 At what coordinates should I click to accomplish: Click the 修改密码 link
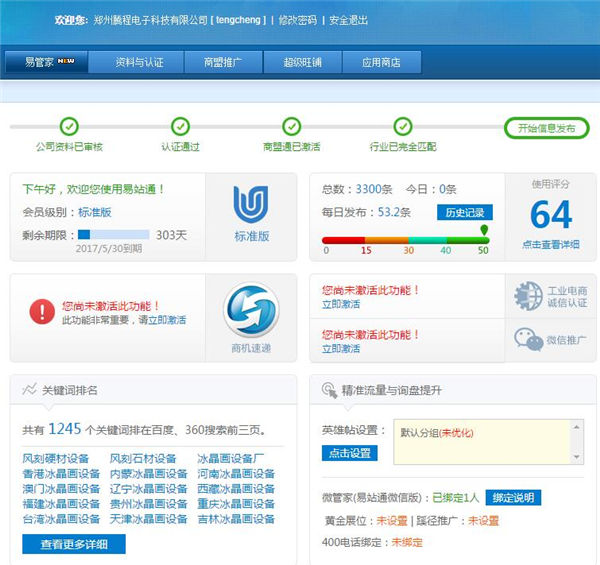pos(299,20)
